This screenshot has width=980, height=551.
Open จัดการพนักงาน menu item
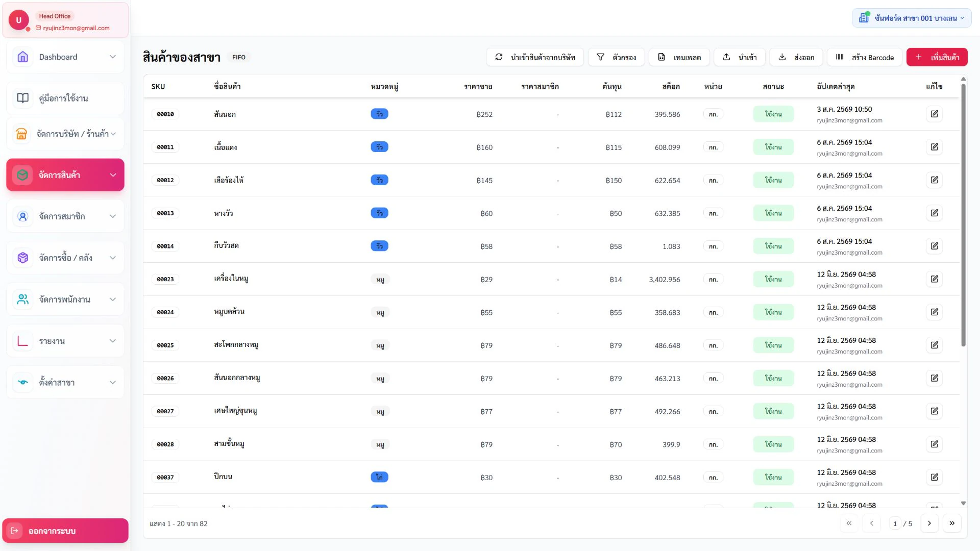tap(65, 299)
